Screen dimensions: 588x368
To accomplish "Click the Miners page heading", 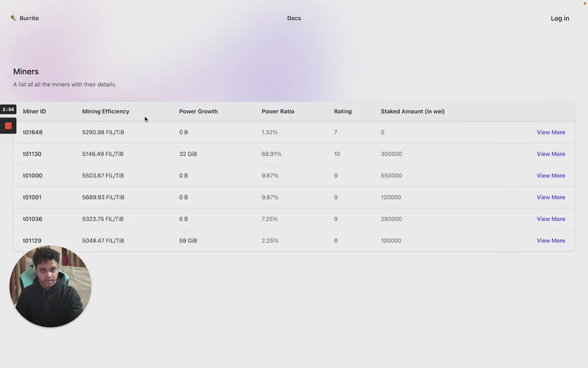I will pyautogui.click(x=26, y=72).
